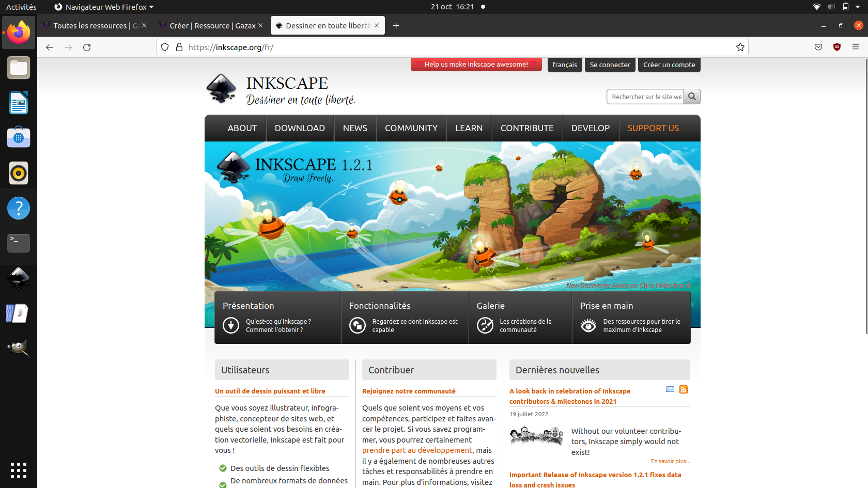This screenshot has width=868, height=488.
Task: Click the site search input field
Action: point(645,97)
